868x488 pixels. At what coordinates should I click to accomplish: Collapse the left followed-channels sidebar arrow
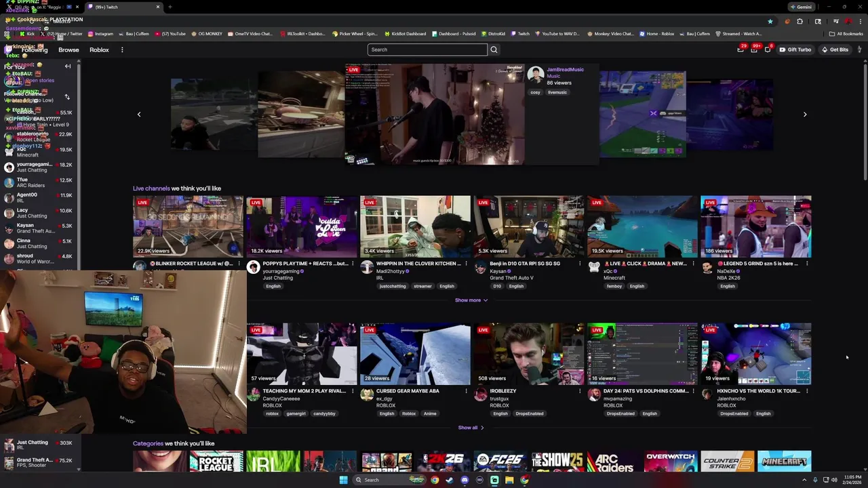(x=68, y=66)
